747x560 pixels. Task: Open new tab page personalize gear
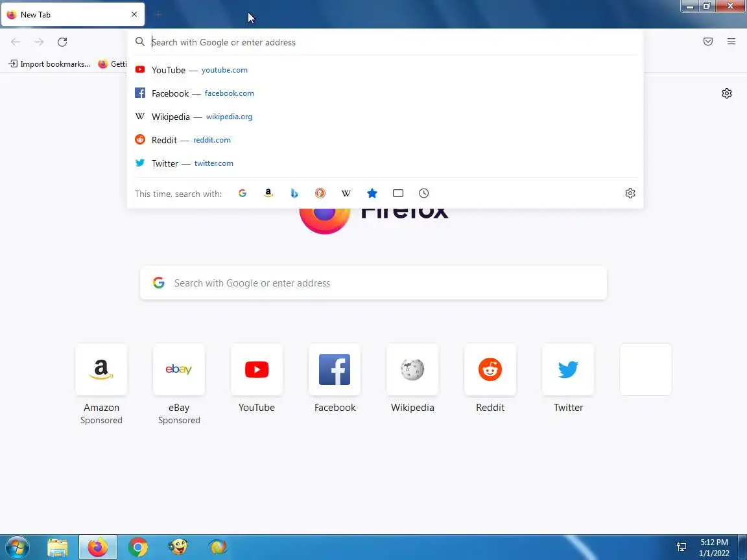click(x=726, y=93)
